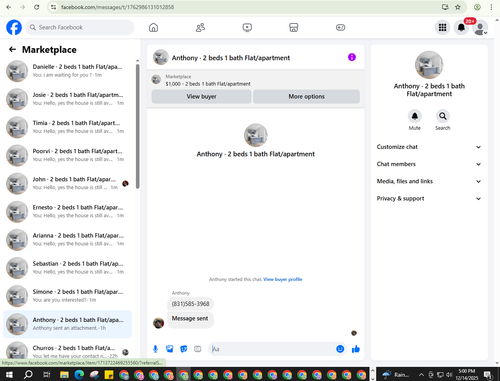Viewport: 500px width, 381px height.
Task: Open Churros' conversation
Action: pos(67,350)
